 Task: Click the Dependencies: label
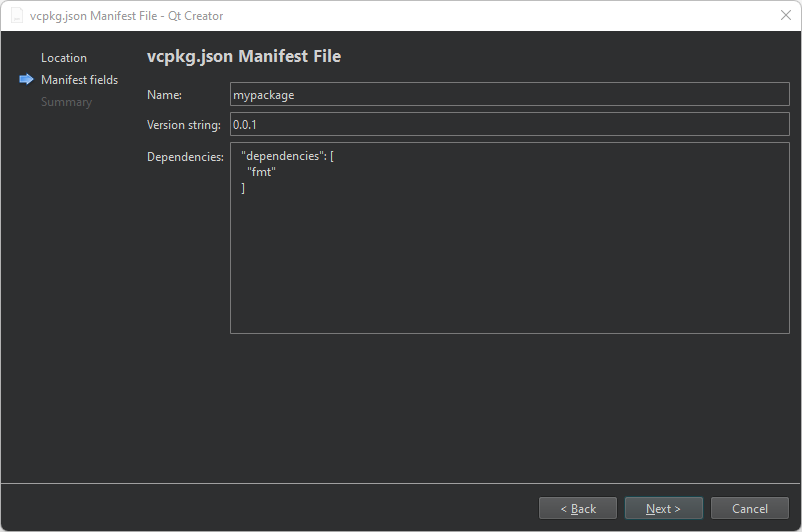pyautogui.click(x=185, y=157)
